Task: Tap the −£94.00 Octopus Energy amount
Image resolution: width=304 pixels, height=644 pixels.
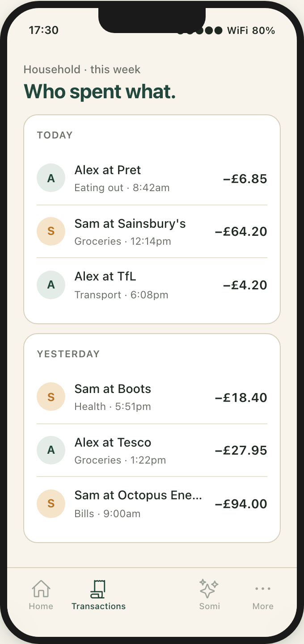Action: tap(244, 504)
